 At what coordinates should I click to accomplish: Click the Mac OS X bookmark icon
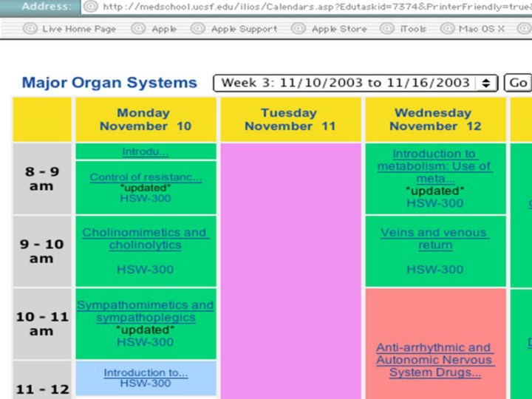(x=446, y=29)
